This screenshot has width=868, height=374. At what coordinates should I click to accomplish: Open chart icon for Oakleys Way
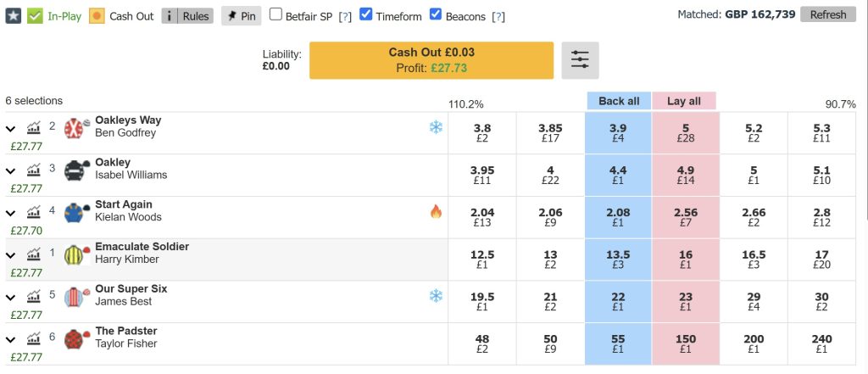(34, 128)
